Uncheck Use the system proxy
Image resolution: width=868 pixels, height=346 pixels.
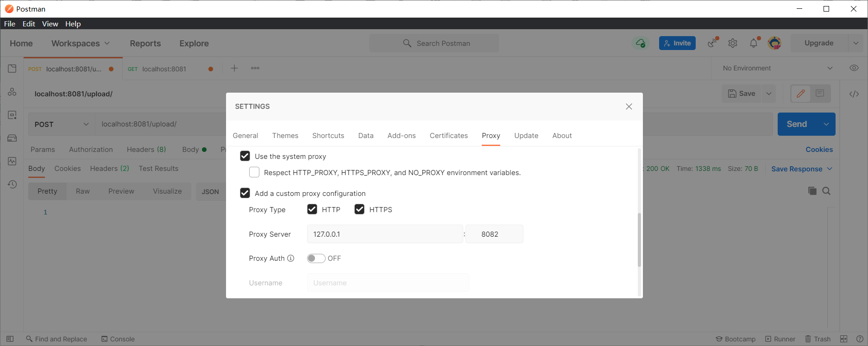click(x=245, y=156)
